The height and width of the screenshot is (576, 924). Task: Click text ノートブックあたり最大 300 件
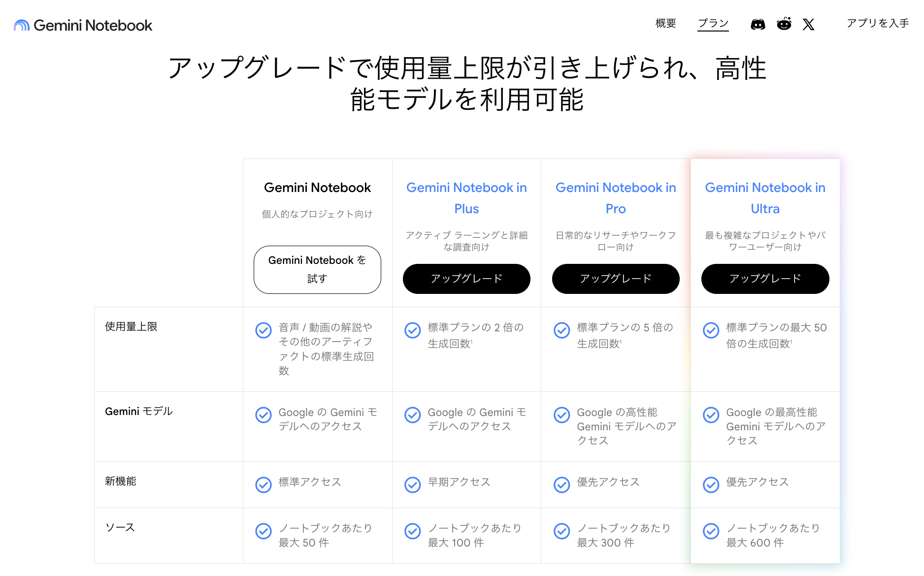(624, 535)
